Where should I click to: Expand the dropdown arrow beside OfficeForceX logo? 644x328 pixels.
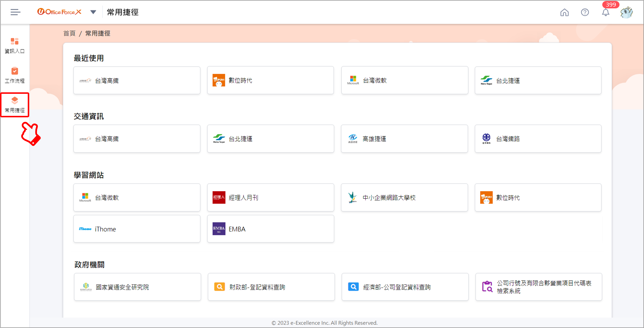[x=93, y=12]
